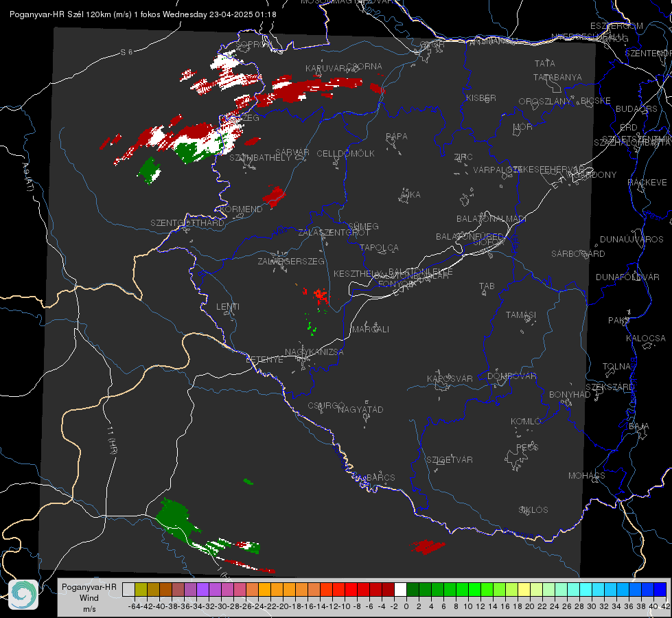672x618 pixels.
Task: Pick the gray swatch at the legend's left end
Action: click(128, 589)
